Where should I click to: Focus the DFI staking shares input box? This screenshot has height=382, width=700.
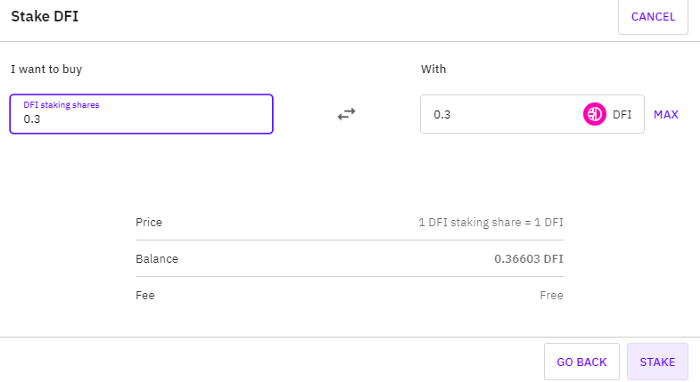coord(142,114)
